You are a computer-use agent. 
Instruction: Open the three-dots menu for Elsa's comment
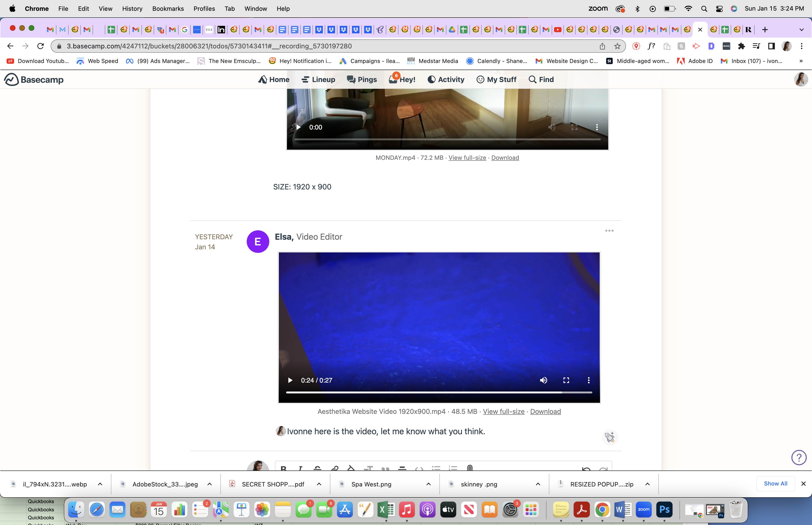609,231
